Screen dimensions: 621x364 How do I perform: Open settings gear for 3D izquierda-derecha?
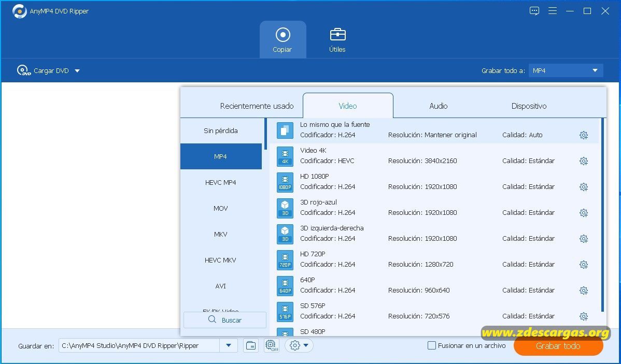[x=583, y=239]
